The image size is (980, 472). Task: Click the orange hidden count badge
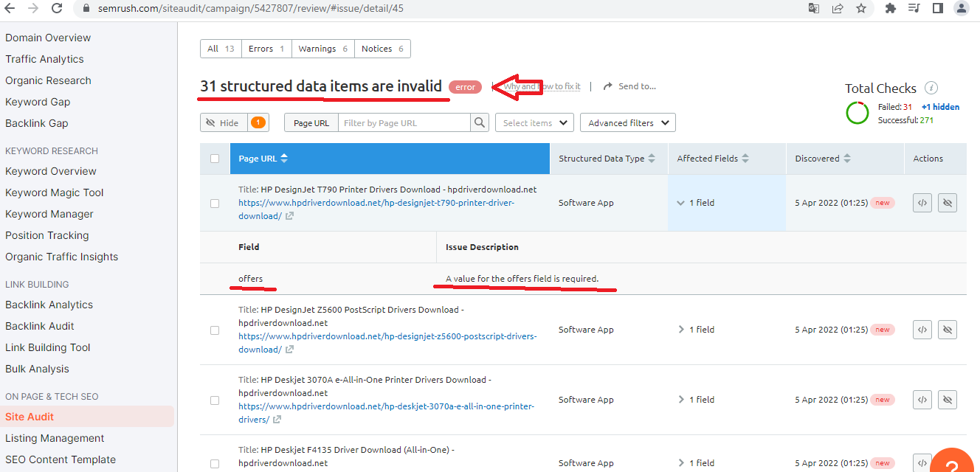click(258, 122)
